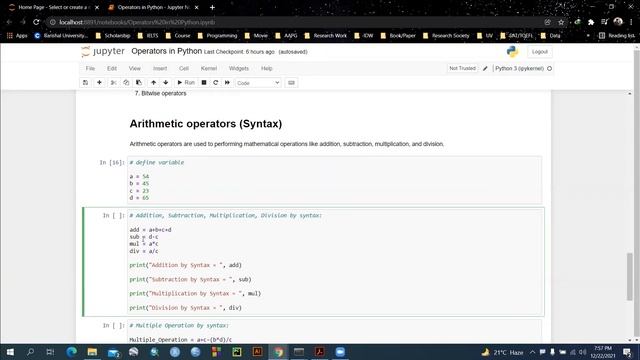Bookmark this page with star icon
Viewport: 640px width, 360px height.
click(x=561, y=22)
